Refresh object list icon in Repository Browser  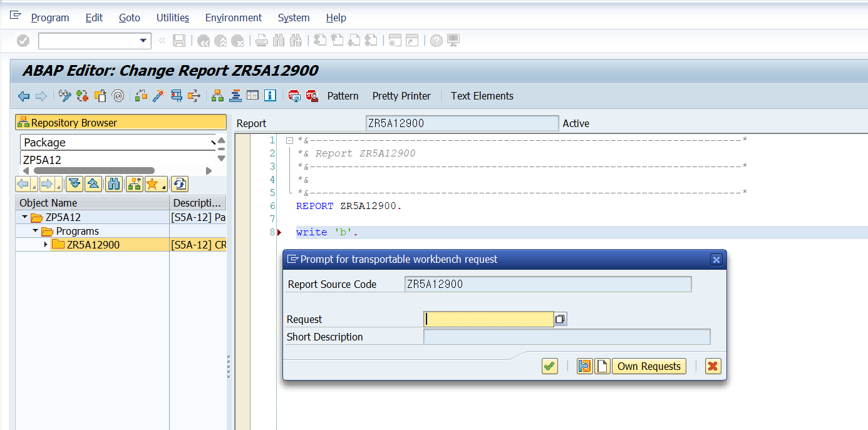click(x=179, y=184)
